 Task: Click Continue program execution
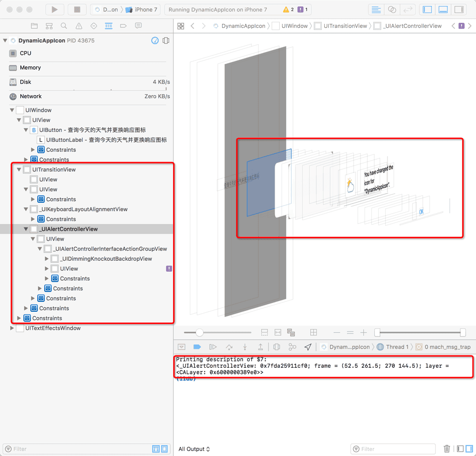[x=213, y=347]
